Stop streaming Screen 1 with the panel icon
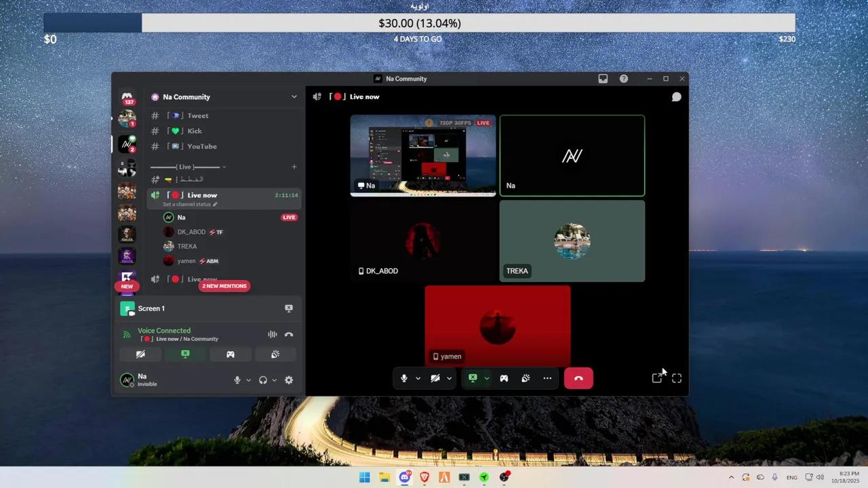Viewport: 868px width, 488px height. tap(289, 308)
